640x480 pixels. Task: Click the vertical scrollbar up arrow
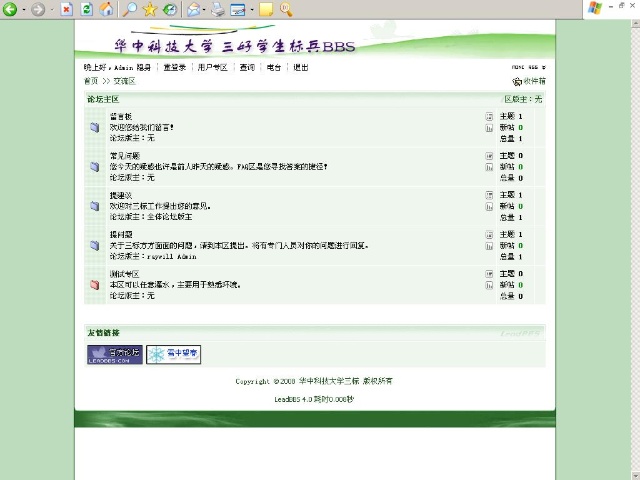[x=636, y=24]
